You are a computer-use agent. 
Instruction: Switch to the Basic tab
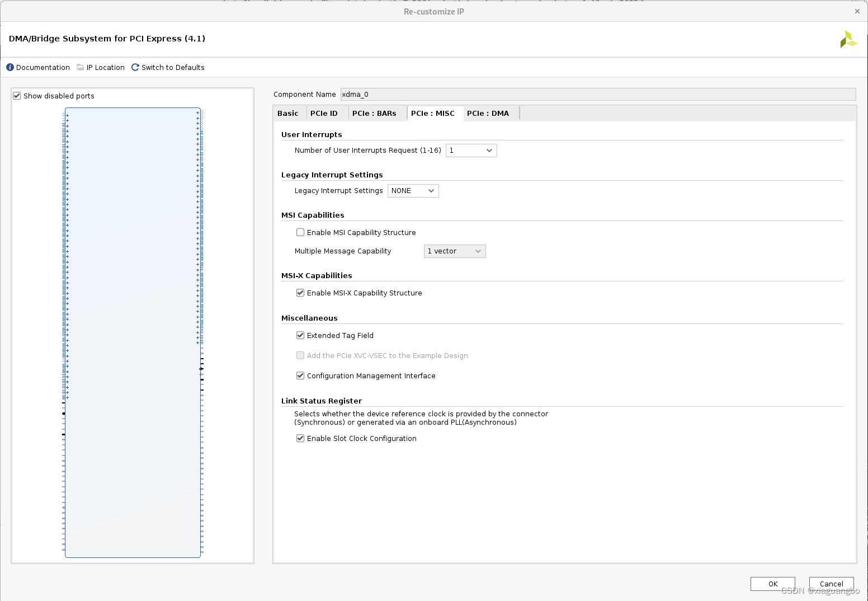click(288, 113)
